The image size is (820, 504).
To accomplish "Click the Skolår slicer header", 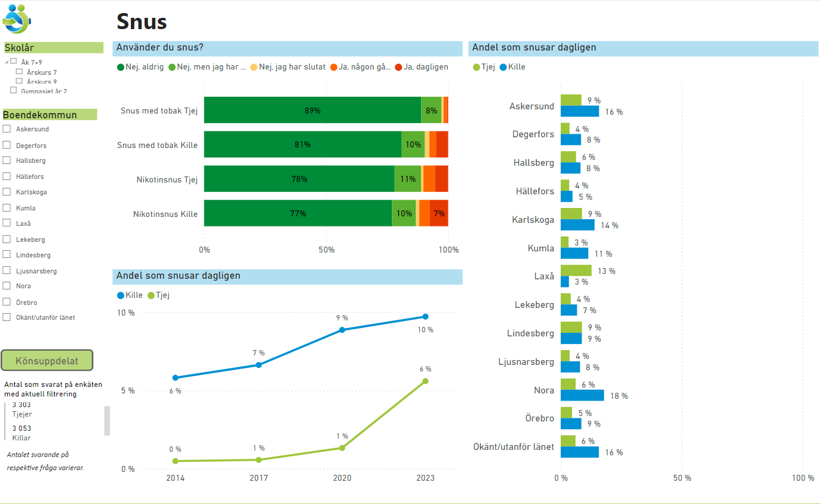I will pos(54,48).
